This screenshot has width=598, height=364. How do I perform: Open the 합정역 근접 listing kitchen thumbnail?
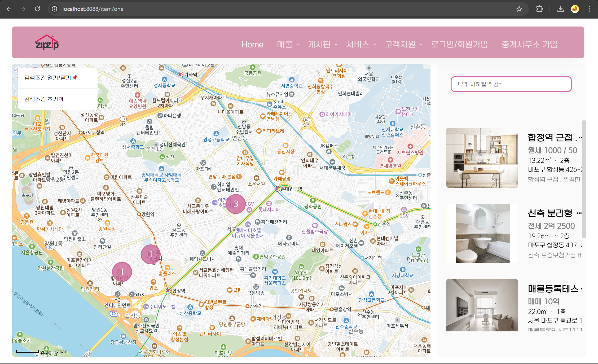tap(482, 158)
